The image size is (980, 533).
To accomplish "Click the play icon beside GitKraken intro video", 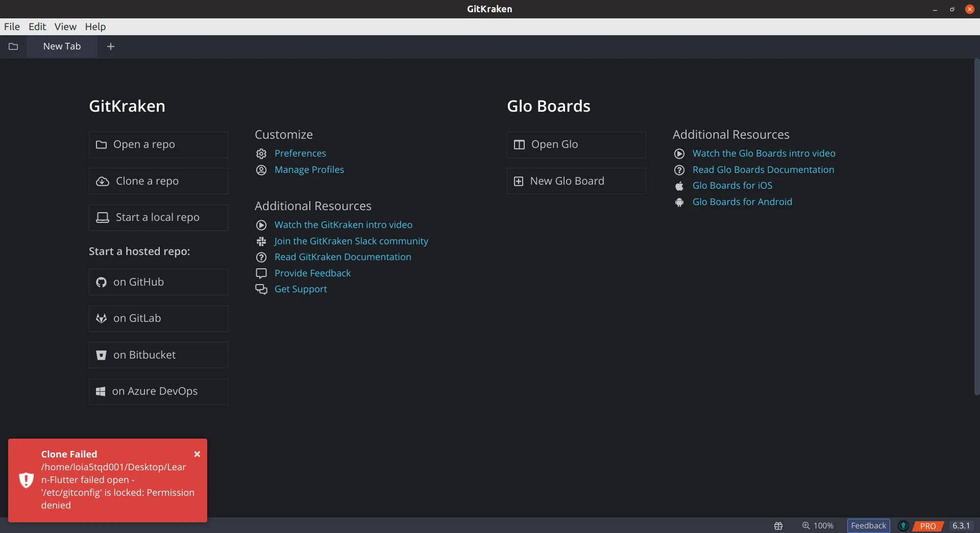I will [x=261, y=225].
